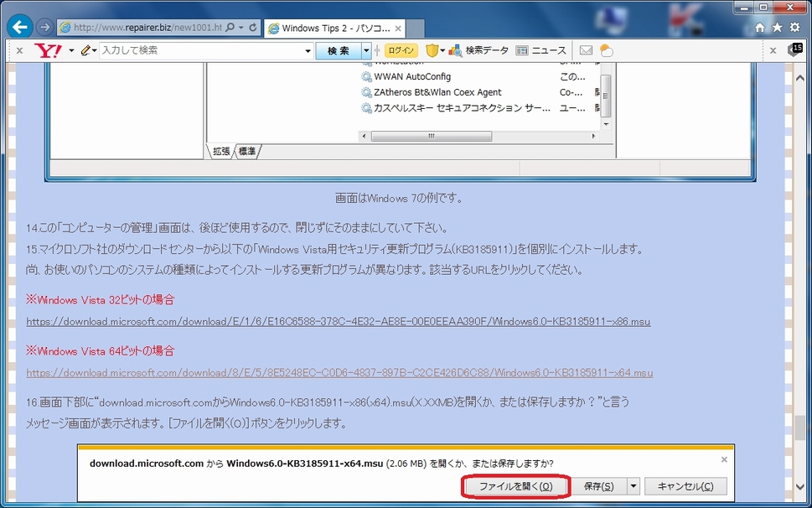Open browser Tools gear icon
Image resolution: width=812 pixels, height=508 pixels.
[x=795, y=27]
